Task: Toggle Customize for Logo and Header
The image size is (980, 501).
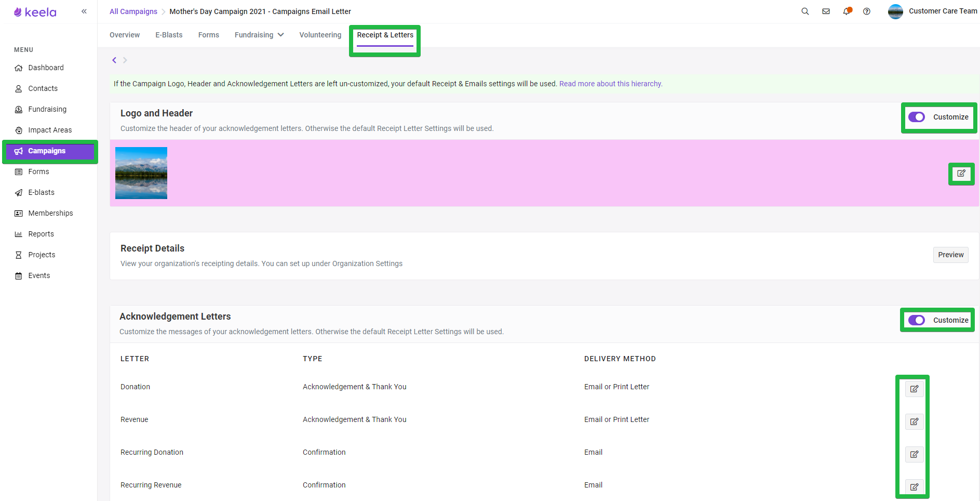Action: coord(917,117)
